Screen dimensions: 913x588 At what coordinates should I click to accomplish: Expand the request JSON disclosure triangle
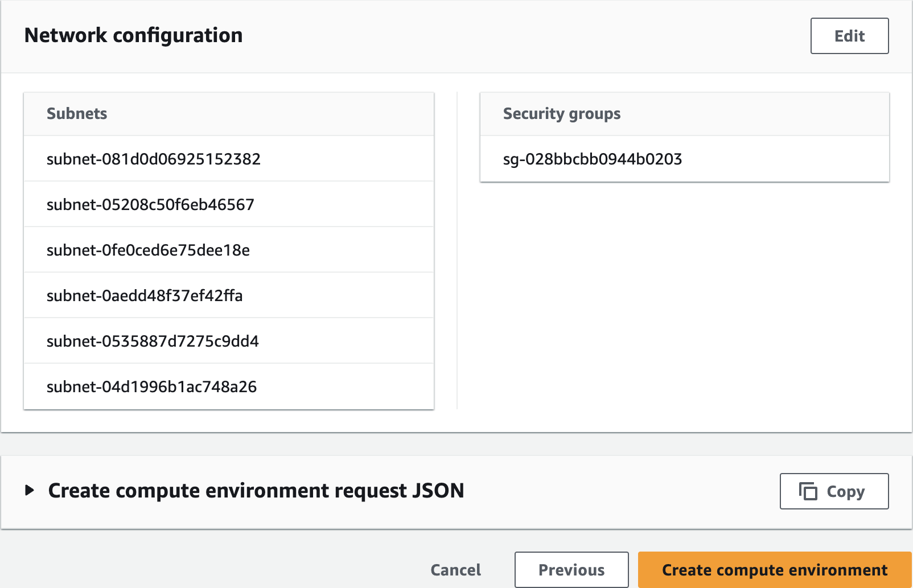pyautogui.click(x=30, y=490)
